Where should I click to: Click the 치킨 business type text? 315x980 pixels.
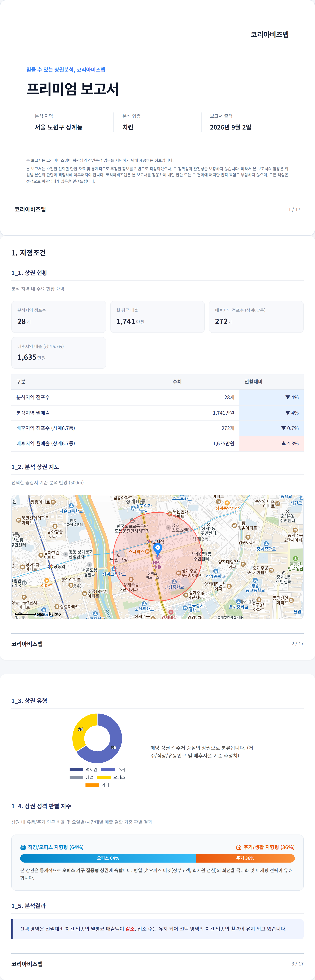[128, 127]
